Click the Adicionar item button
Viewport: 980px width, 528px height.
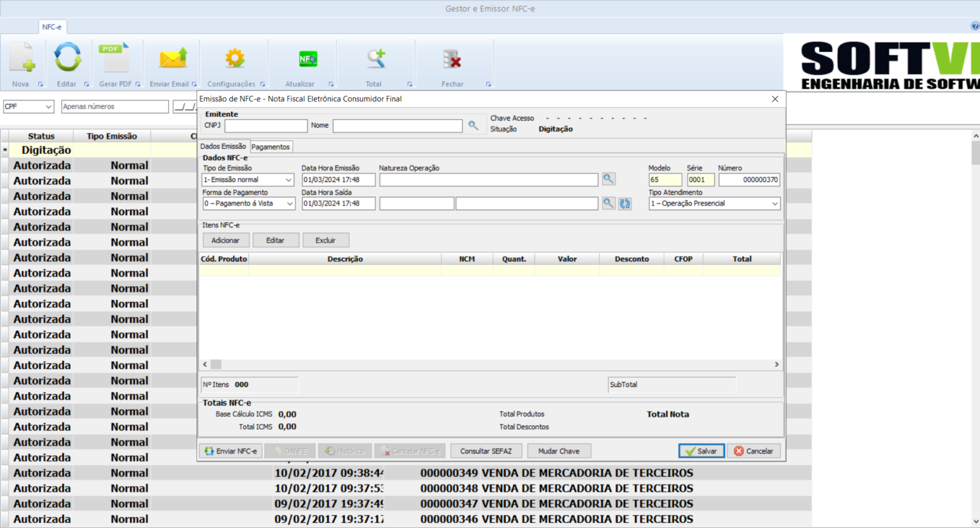[x=225, y=240]
